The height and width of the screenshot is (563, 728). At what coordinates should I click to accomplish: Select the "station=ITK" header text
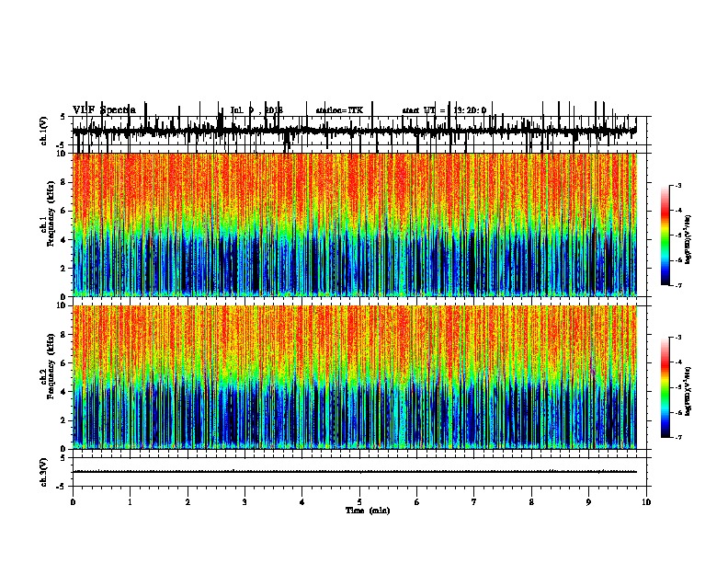(x=339, y=110)
